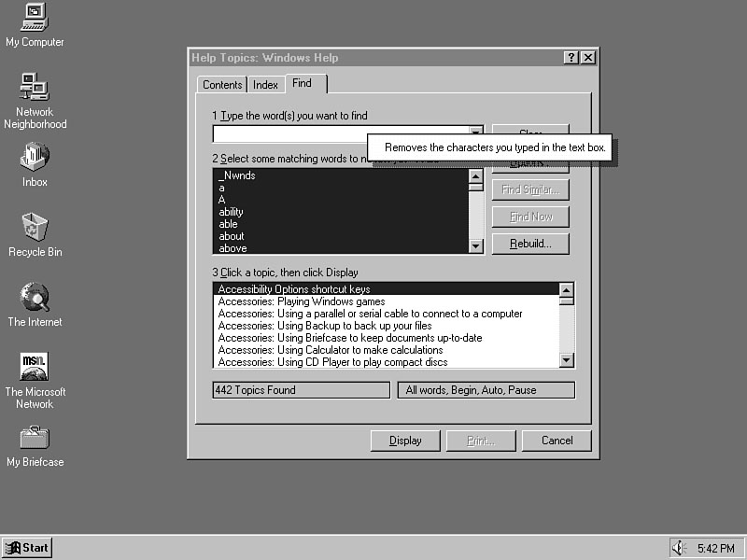Select lowercase 'a' in matching words list
This screenshot has height=560, width=747.
point(341,188)
